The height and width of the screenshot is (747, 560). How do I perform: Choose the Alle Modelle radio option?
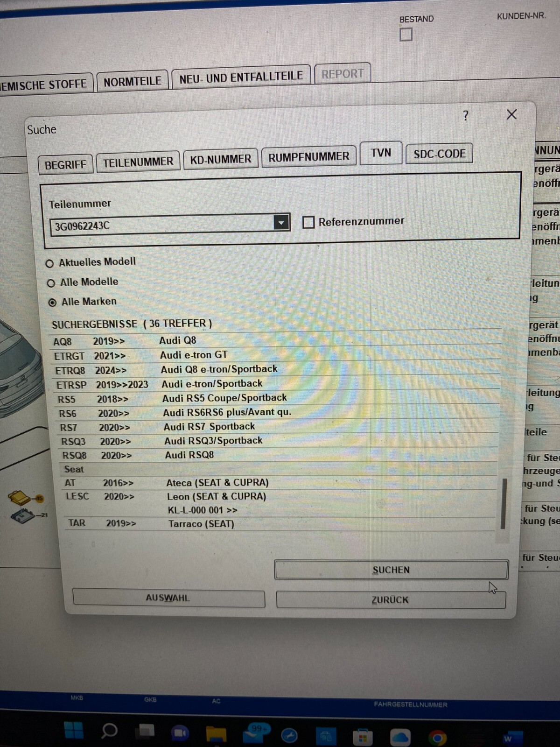[51, 283]
